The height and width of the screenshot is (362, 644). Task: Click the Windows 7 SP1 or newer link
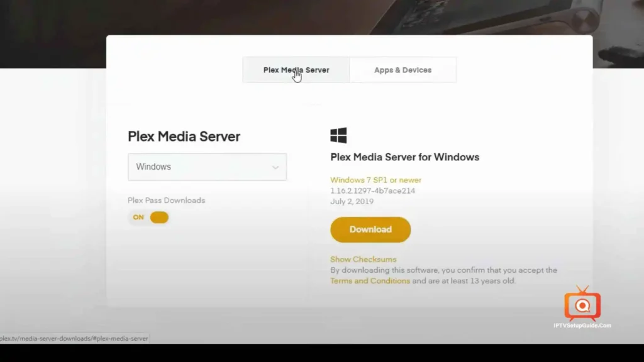[x=375, y=180]
